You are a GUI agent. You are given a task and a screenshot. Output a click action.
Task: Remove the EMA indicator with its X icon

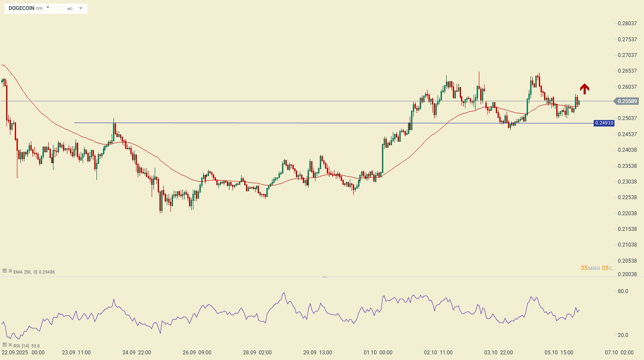10,271
